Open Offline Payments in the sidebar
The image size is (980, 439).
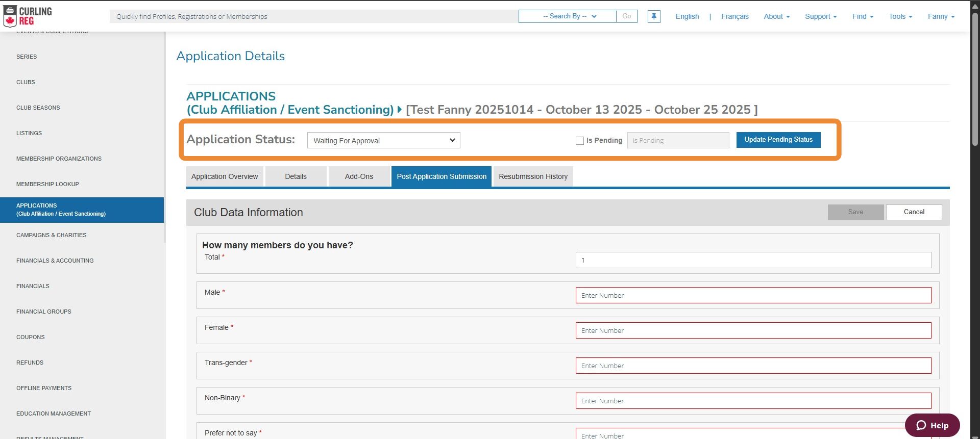pos(44,388)
